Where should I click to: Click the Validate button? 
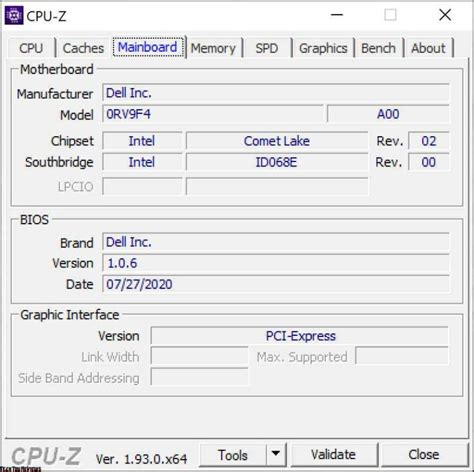pyautogui.click(x=333, y=455)
